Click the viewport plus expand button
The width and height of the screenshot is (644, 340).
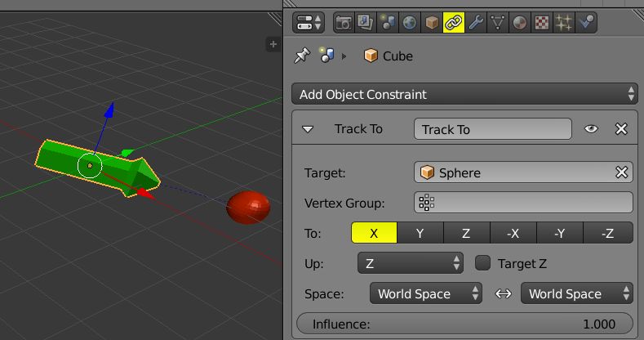click(273, 44)
